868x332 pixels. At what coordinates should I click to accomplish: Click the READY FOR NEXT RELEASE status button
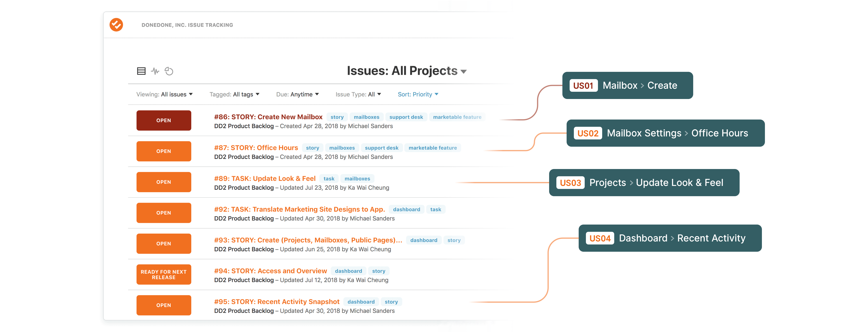click(x=164, y=274)
